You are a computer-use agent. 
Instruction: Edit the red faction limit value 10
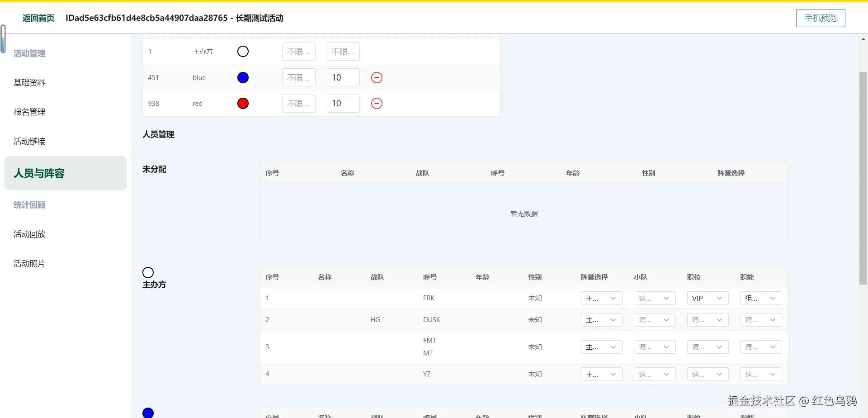tap(343, 104)
